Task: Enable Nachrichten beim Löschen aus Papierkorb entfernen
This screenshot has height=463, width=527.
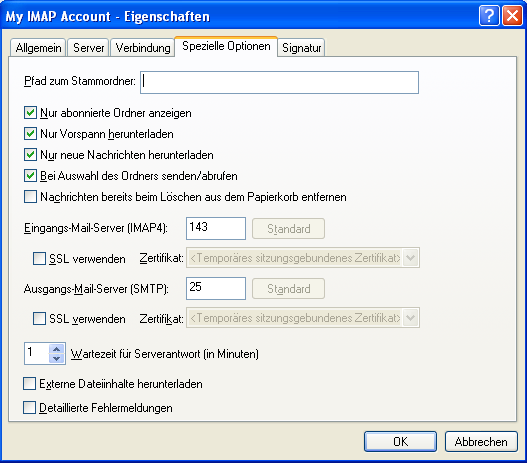Action: click(30, 197)
